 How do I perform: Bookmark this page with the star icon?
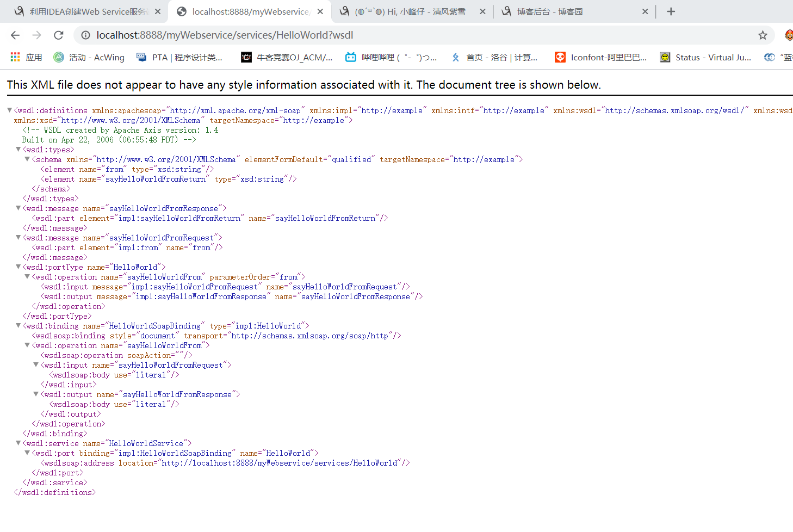[763, 35]
